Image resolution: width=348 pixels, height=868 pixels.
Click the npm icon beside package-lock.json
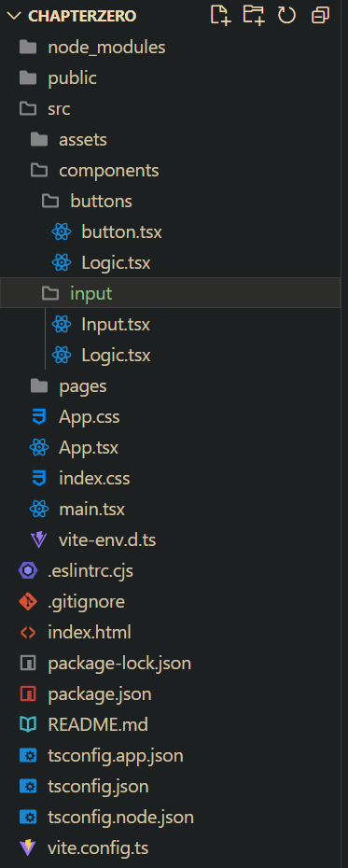click(x=28, y=663)
